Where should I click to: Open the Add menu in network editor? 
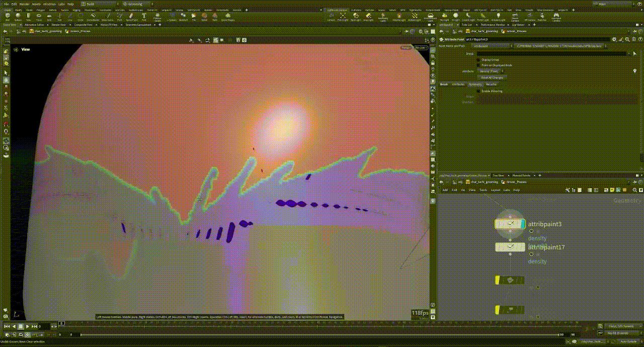coord(445,190)
